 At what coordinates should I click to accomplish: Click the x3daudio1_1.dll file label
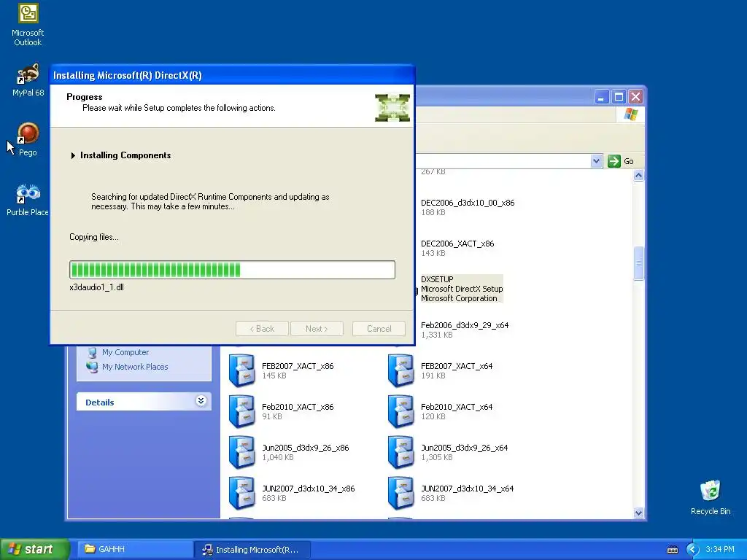coord(97,287)
